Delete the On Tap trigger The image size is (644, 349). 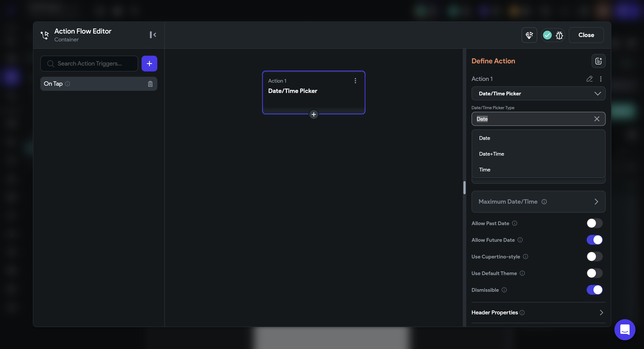point(150,84)
